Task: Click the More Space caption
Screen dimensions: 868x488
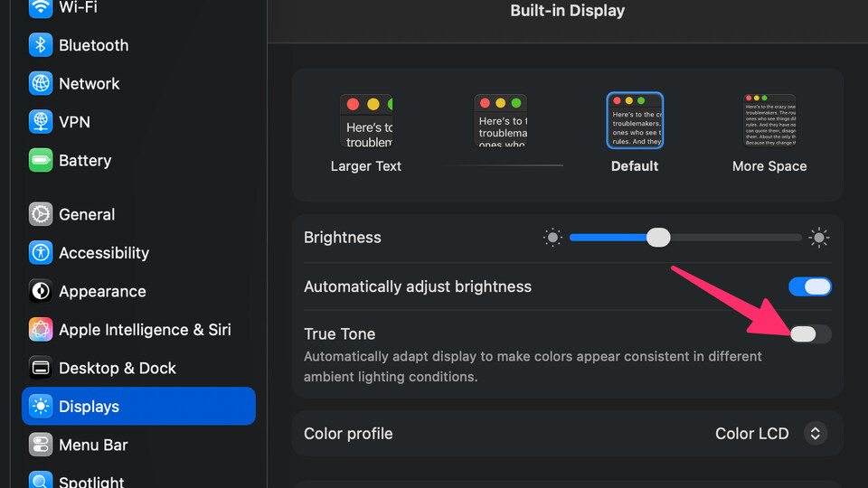Action: point(769,166)
